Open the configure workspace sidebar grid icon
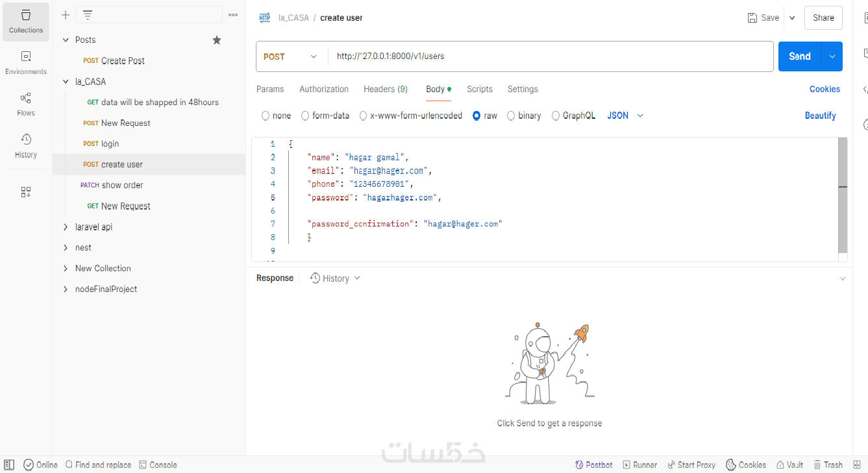 pos(26,192)
